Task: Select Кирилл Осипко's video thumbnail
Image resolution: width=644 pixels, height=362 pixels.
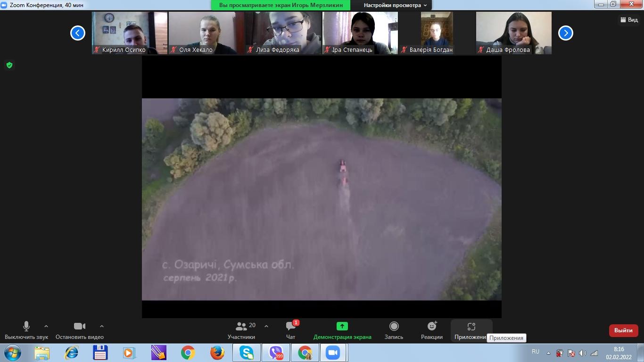Action: [x=130, y=33]
